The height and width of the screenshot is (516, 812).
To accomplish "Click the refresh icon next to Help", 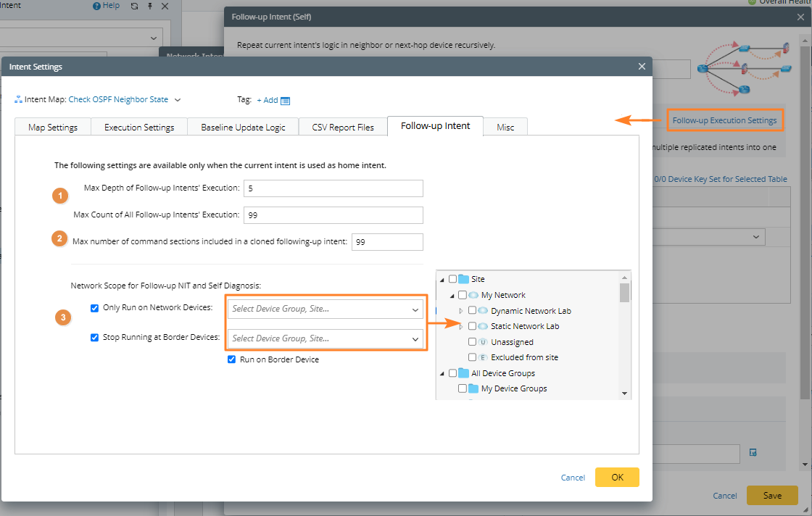I will [134, 6].
